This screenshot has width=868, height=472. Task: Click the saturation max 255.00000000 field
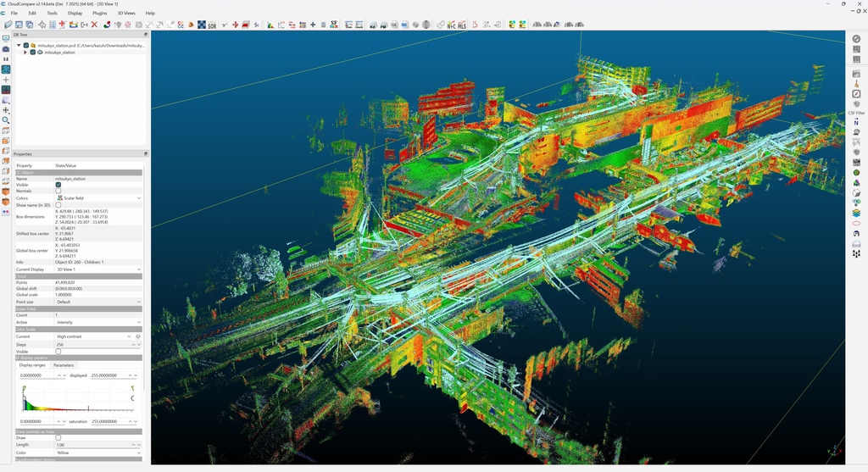tap(114, 421)
